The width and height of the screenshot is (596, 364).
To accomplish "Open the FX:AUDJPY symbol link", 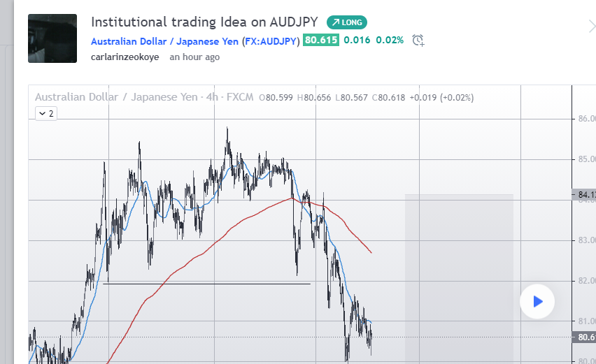I will (x=271, y=41).
